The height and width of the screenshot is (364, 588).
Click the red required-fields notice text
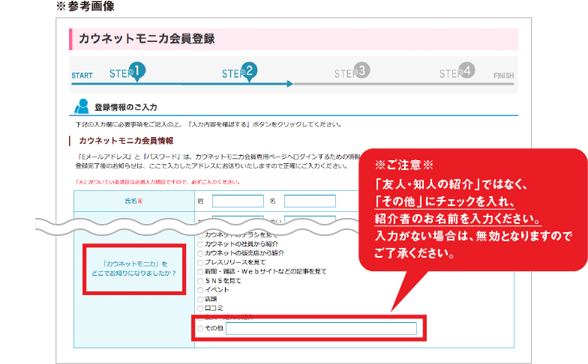pyautogui.click(x=157, y=182)
